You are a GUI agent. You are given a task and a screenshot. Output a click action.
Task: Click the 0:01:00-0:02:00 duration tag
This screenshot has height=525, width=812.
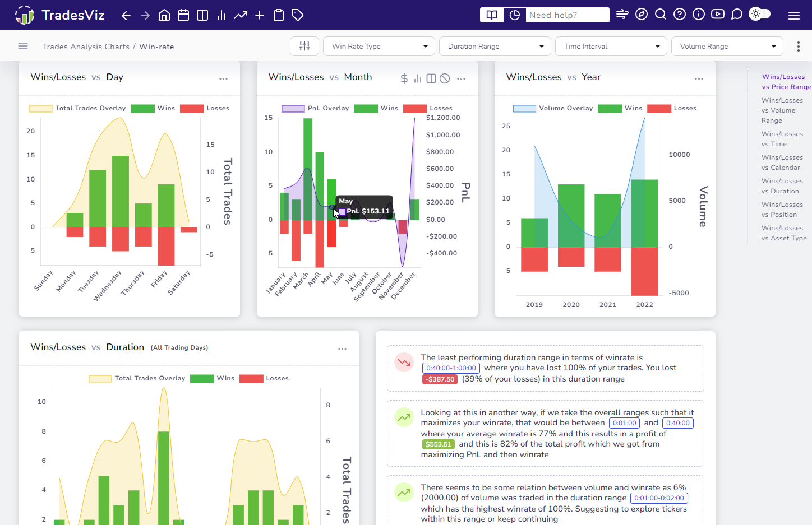tap(659, 498)
